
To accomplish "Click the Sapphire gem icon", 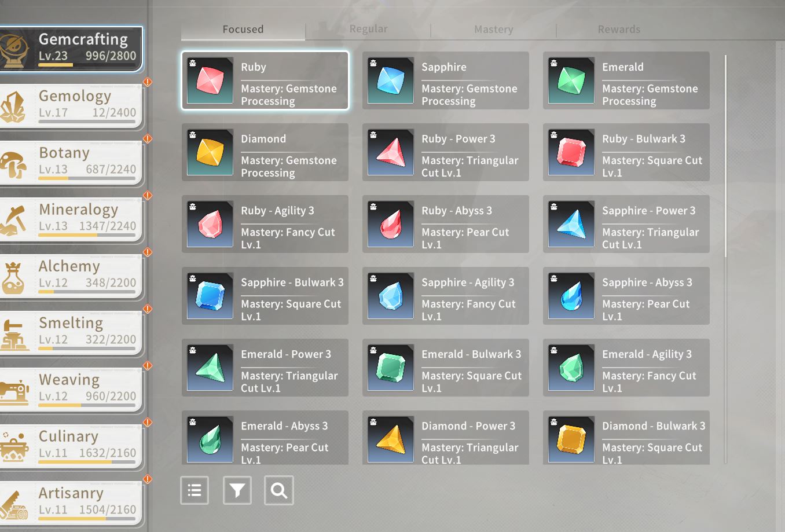I will click(391, 80).
